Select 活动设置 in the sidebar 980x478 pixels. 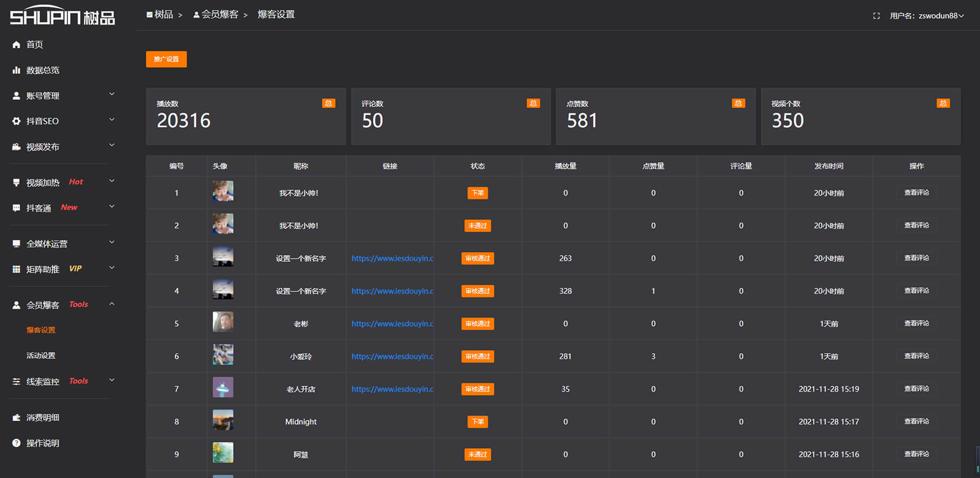point(41,355)
